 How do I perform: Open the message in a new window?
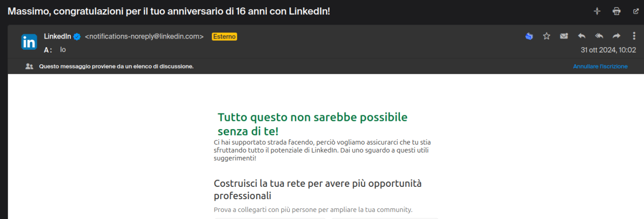(x=636, y=11)
